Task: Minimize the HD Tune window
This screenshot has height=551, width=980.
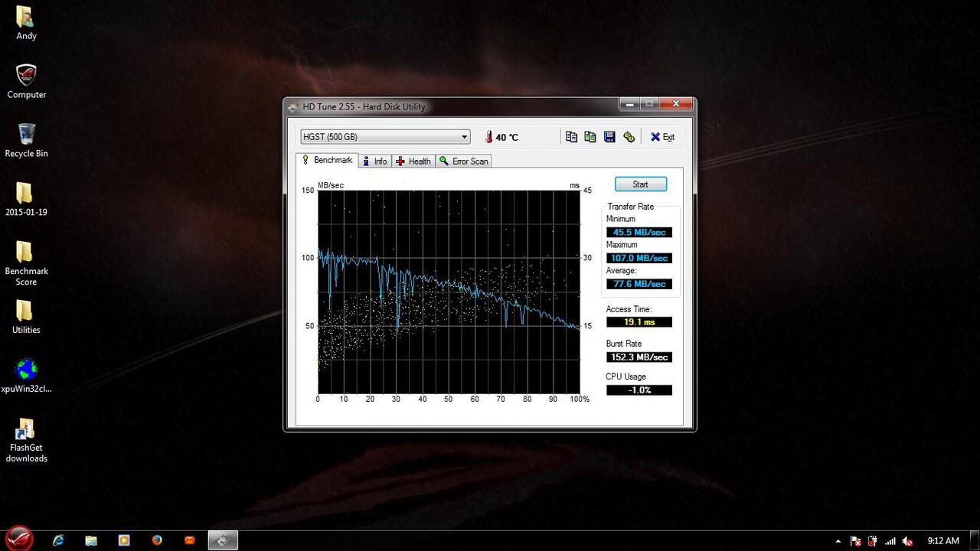Action: tap(630, 103)
